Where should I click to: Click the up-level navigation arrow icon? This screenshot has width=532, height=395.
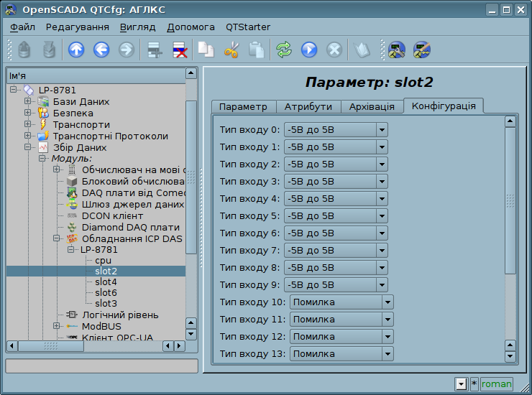76,50
